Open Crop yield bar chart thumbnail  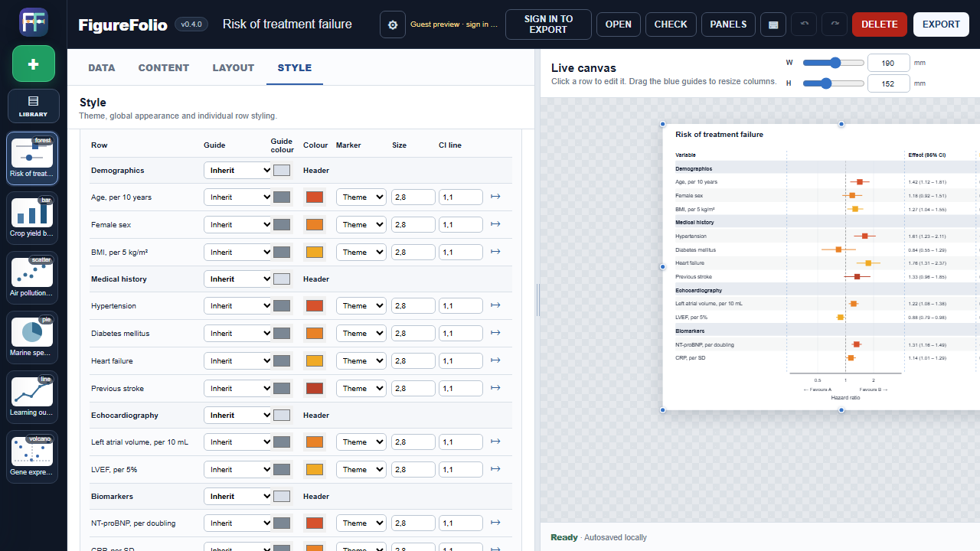(x=32, y=218)
